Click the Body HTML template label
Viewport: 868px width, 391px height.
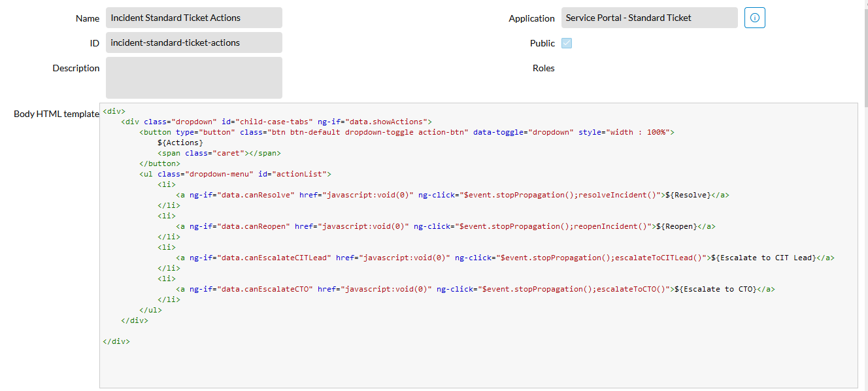[x=56, y=114]
